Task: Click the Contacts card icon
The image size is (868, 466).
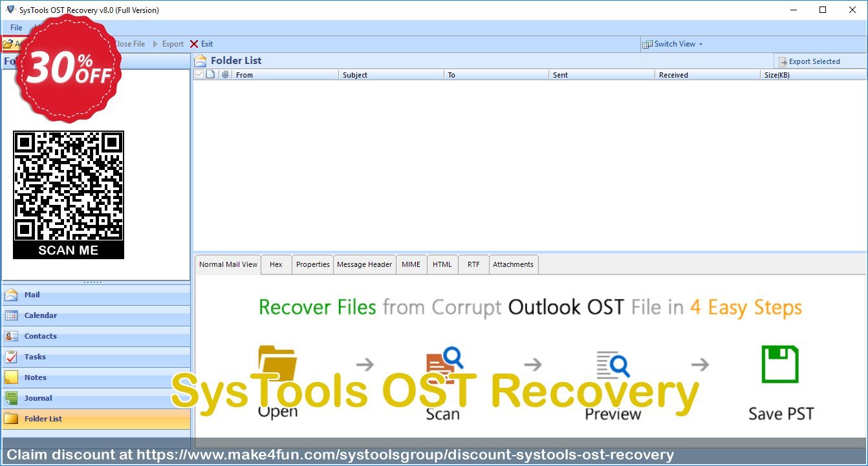Action: (12, 336)
